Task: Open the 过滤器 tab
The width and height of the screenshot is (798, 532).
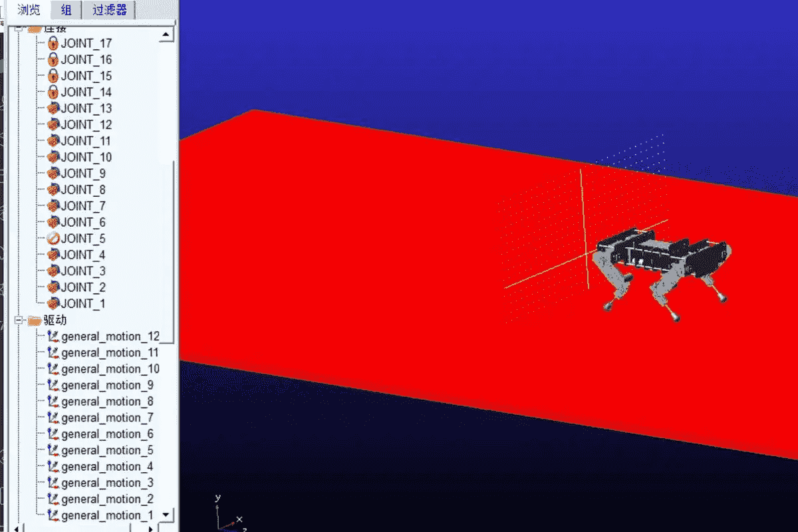Action: [x=110, y=10]
